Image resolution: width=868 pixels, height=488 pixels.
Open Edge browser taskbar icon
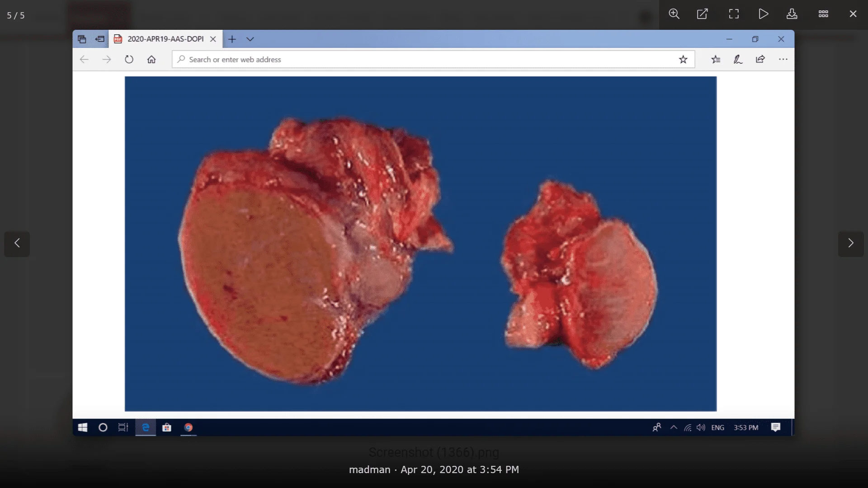coord(146,427)
